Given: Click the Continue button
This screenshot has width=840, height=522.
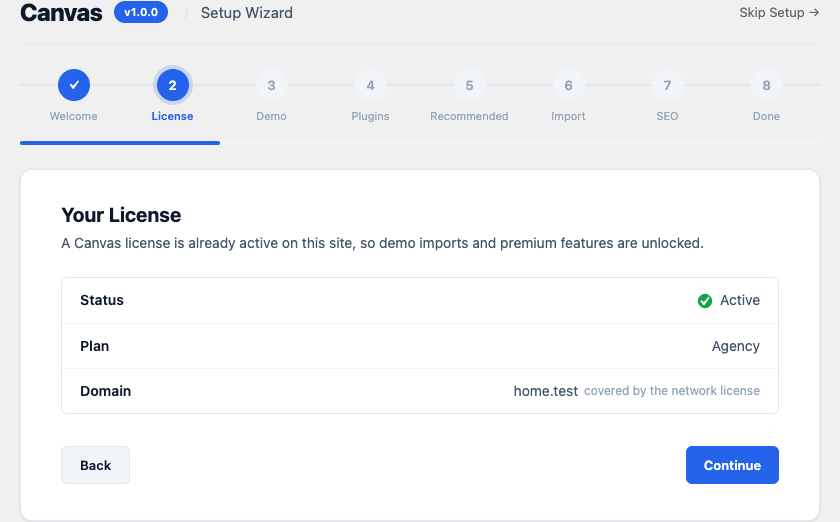Looking at the screenshot, I should pyautogui.click(x=732, y=465).
